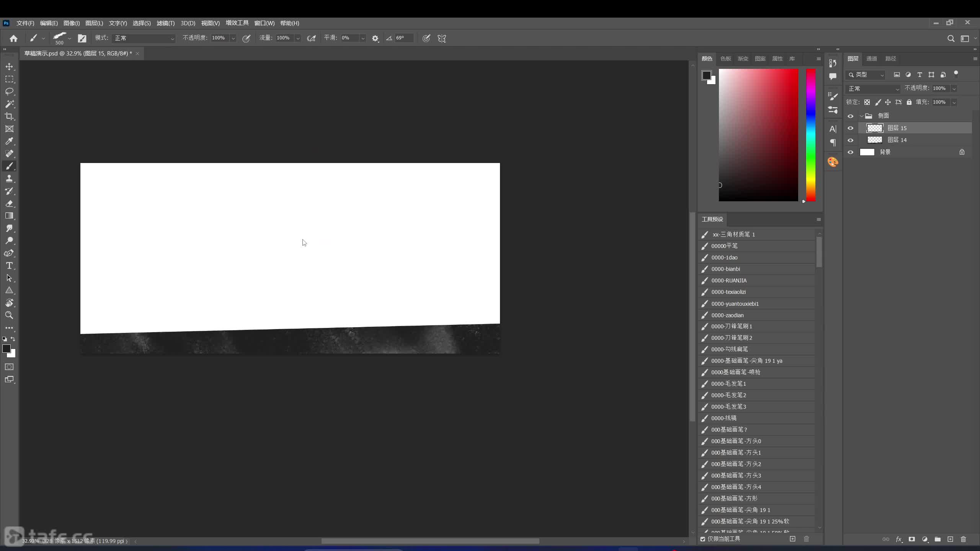The image size is (980, 551).
Task: Collapse the 侧面 layer group
Action: pos(861,116)
